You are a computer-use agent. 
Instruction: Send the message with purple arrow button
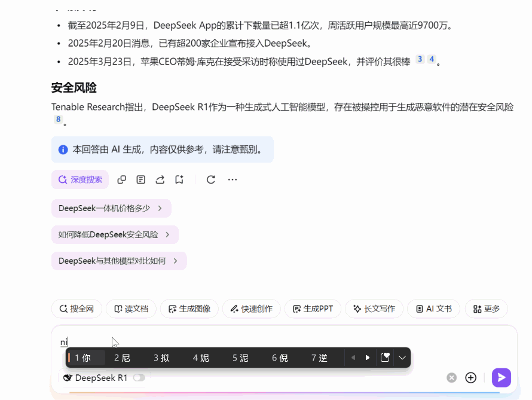(502, 378)
